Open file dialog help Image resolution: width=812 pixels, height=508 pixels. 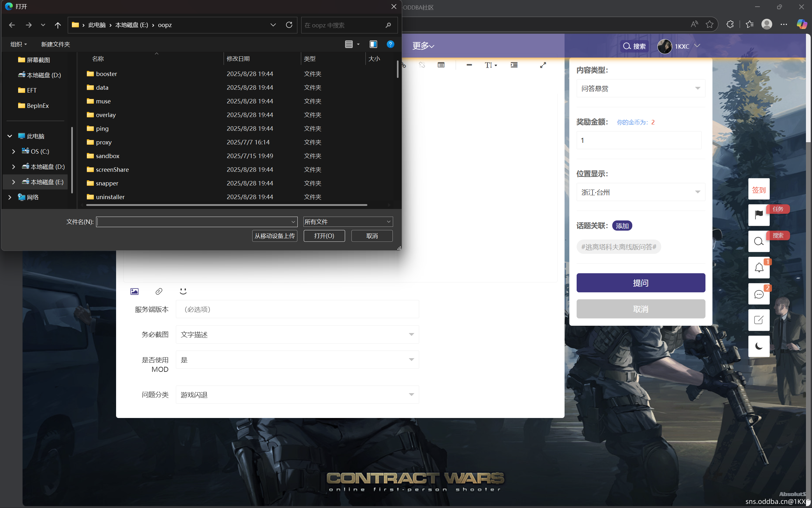390,44
